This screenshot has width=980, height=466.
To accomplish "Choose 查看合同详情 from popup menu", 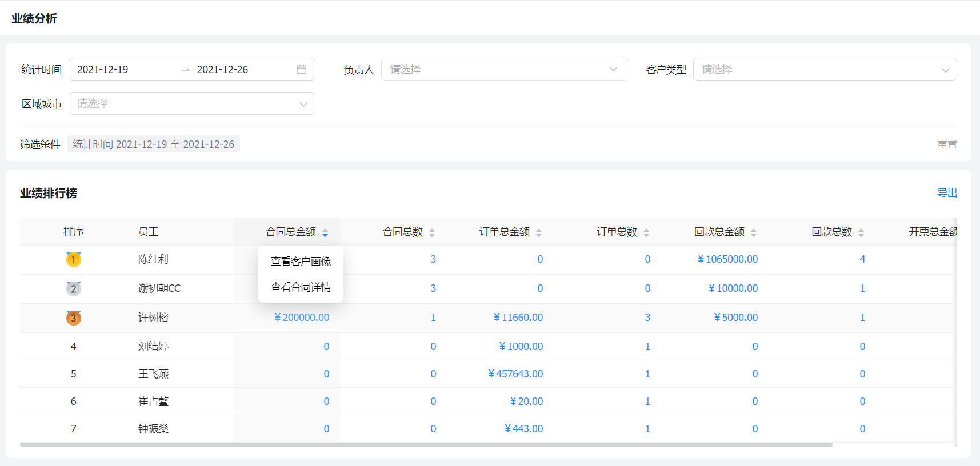I will (301, 287).
